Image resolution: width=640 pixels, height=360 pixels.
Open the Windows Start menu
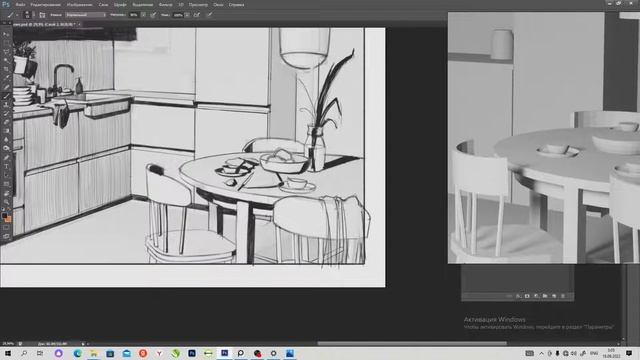point(7,353)
